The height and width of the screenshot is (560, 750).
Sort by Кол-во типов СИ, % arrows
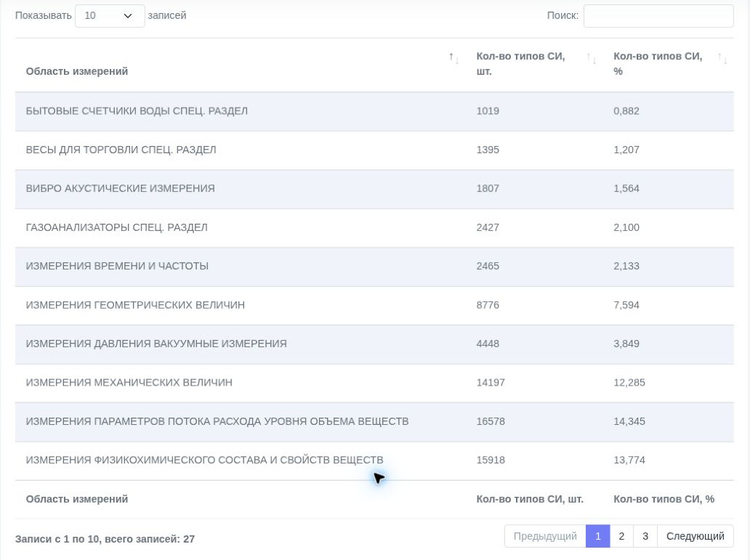(722, 58)
